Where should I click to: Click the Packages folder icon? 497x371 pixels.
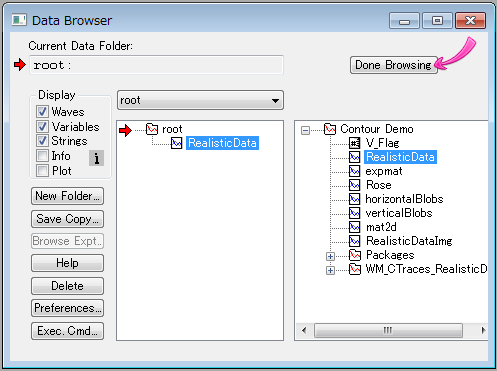(355, 255)
